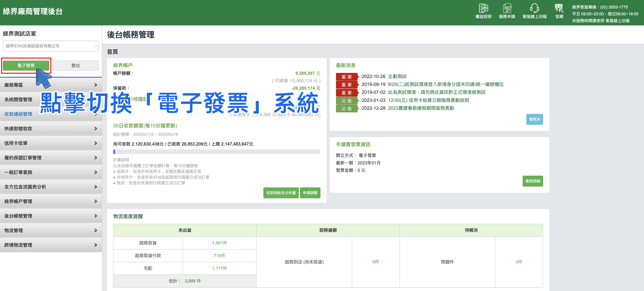The width and height of the screenshot is (644, 291).
Task: Open the 權益說明 icon in header
Action: [x=483, y=11]
